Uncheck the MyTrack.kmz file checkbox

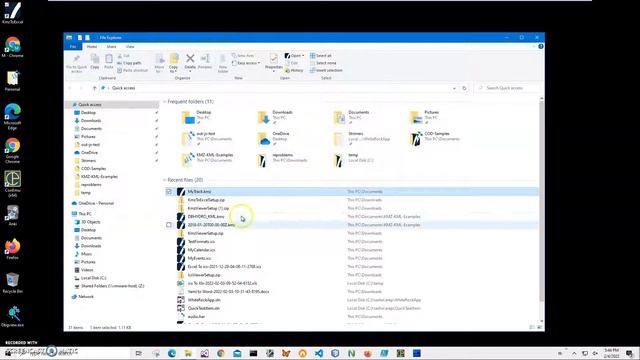[x=169, y=191]
